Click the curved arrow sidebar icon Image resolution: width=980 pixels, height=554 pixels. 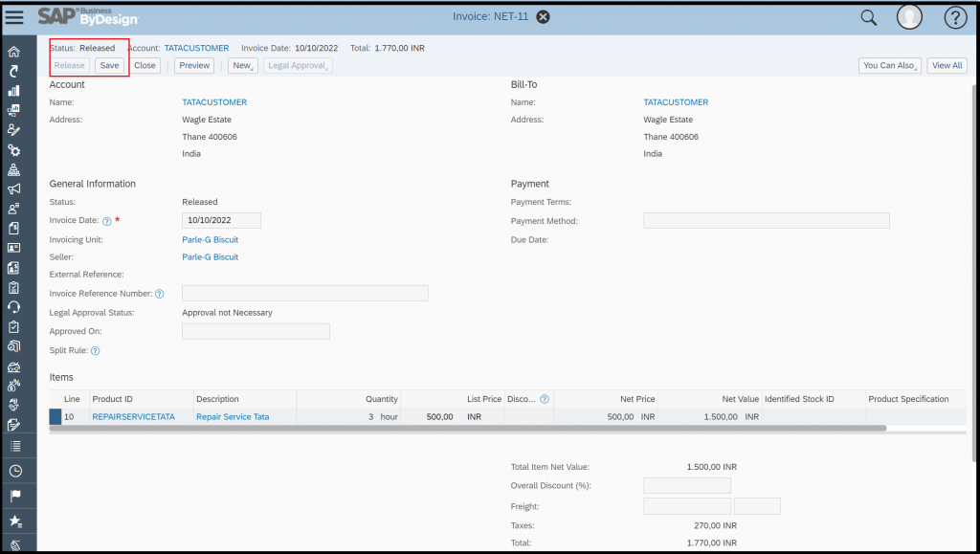[x=13, y=71]
